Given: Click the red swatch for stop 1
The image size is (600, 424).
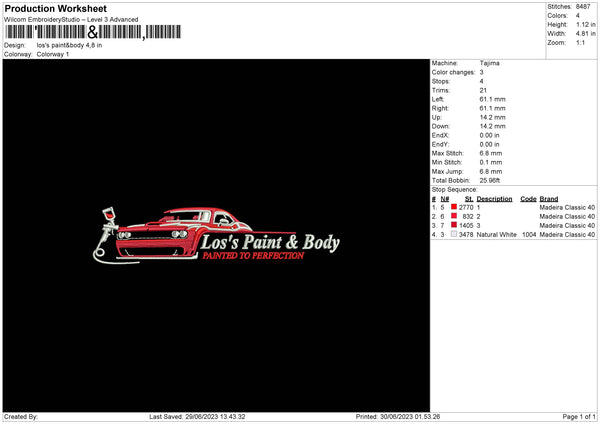Looking at the screenshot, I should click(x=454, y=207).
